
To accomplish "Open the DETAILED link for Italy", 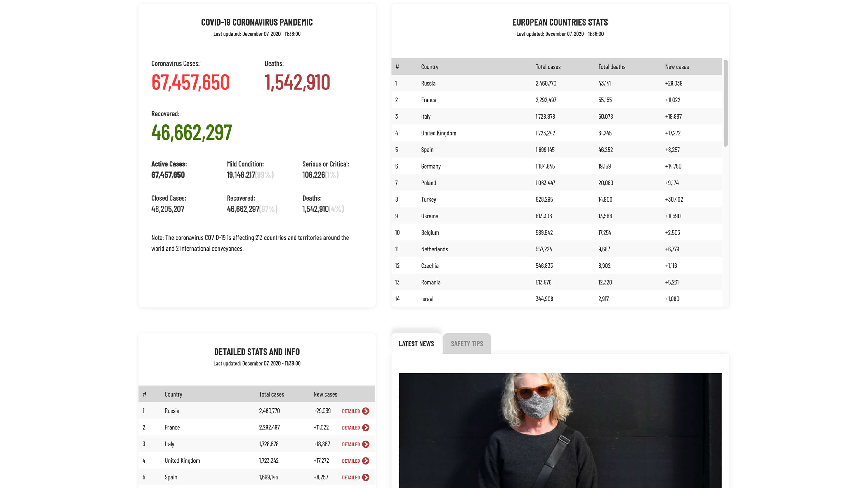I will point(351,444).
